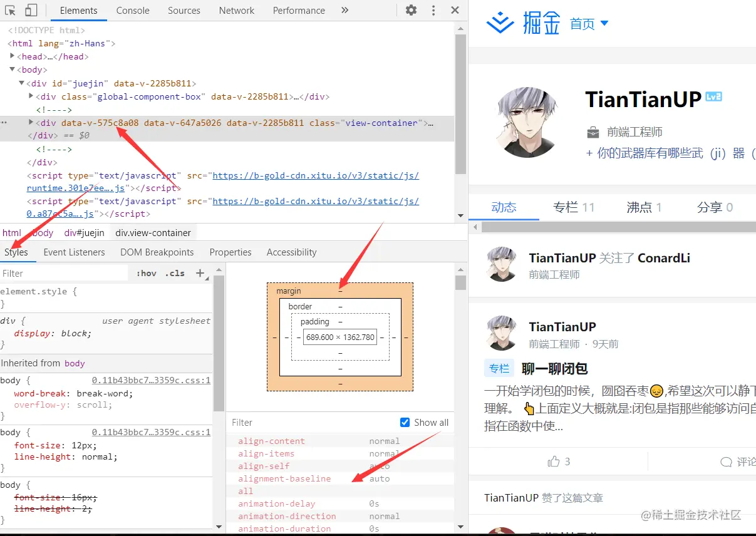This screenshot has width=756, height=536.
Task: Select animation-delay computed property
Action: click(x=277, y=504)
